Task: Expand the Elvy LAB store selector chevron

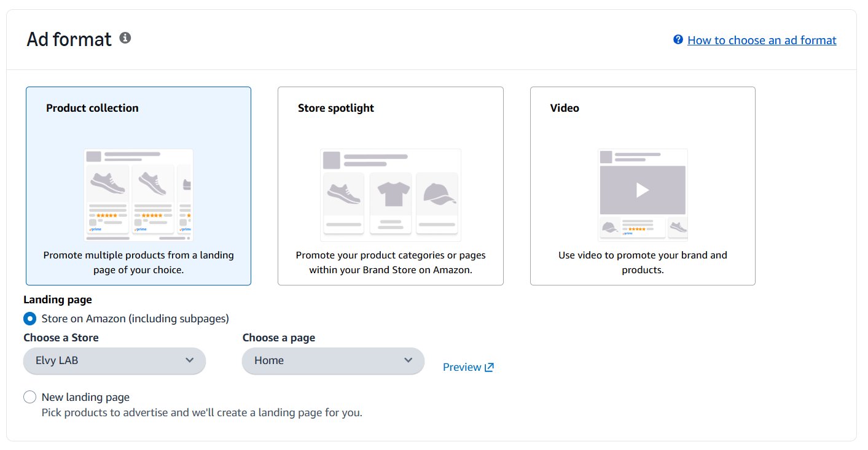Action: click(x=190, y=360)
